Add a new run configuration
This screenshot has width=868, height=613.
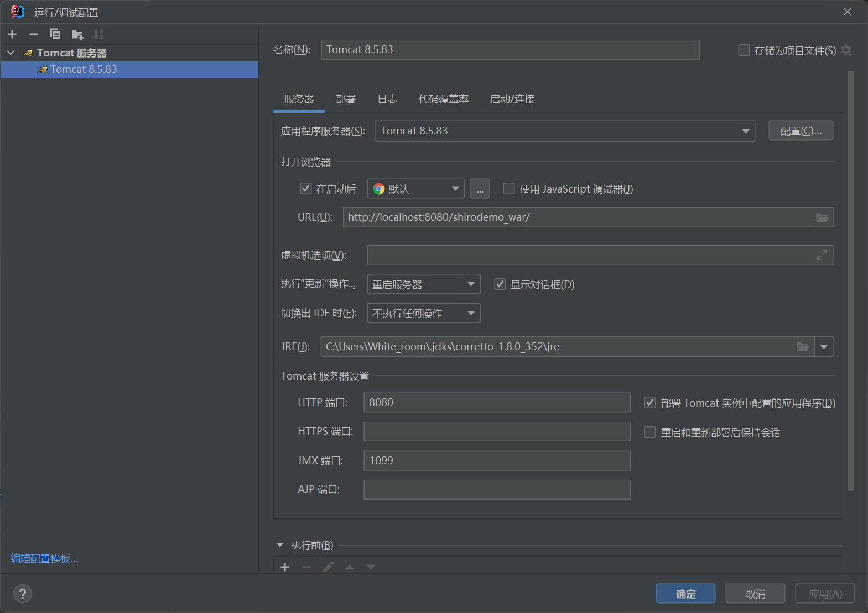12,34
